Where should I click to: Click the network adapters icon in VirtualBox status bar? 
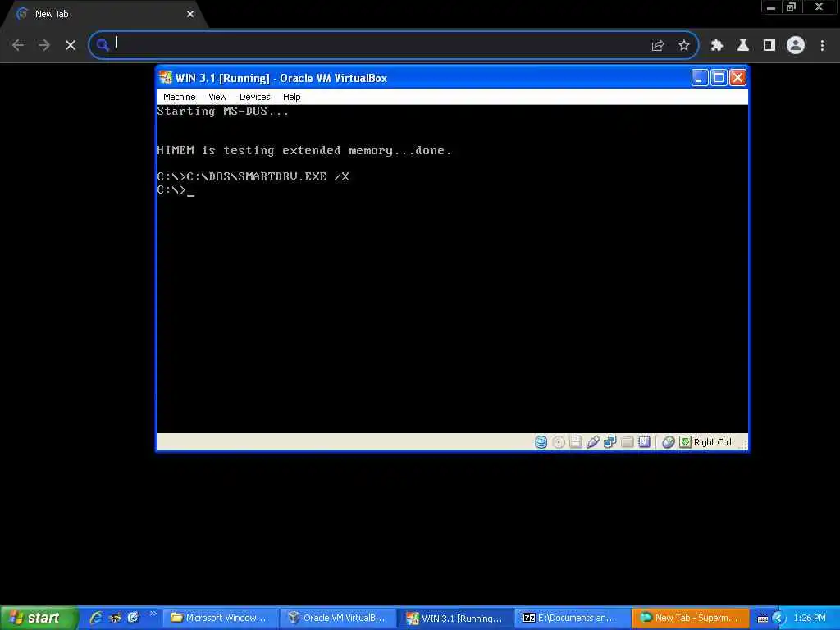609,442
